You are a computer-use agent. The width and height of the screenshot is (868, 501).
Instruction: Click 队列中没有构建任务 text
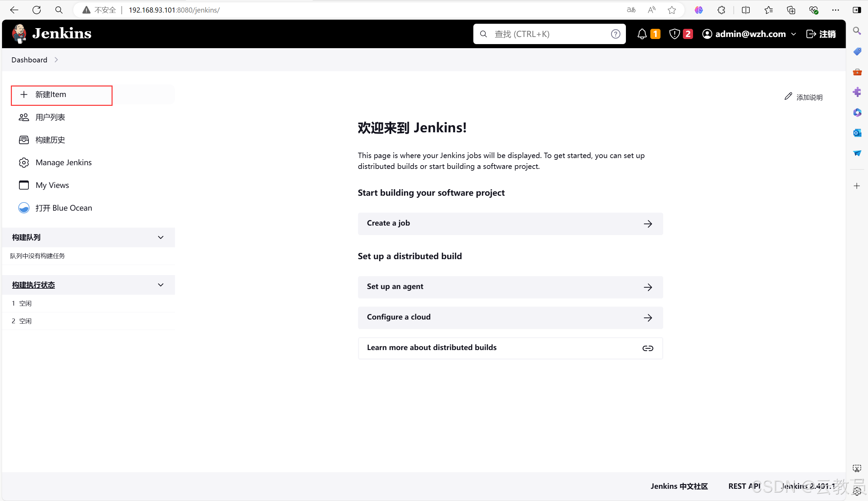tap(37, 256)
